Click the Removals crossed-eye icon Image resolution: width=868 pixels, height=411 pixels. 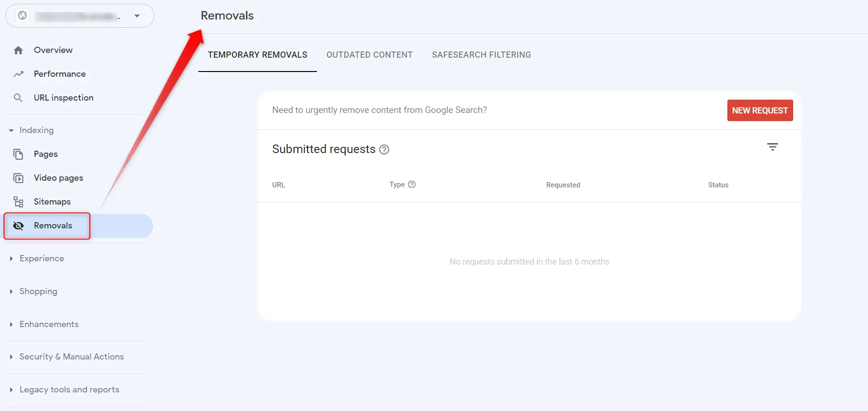point(19,226)
